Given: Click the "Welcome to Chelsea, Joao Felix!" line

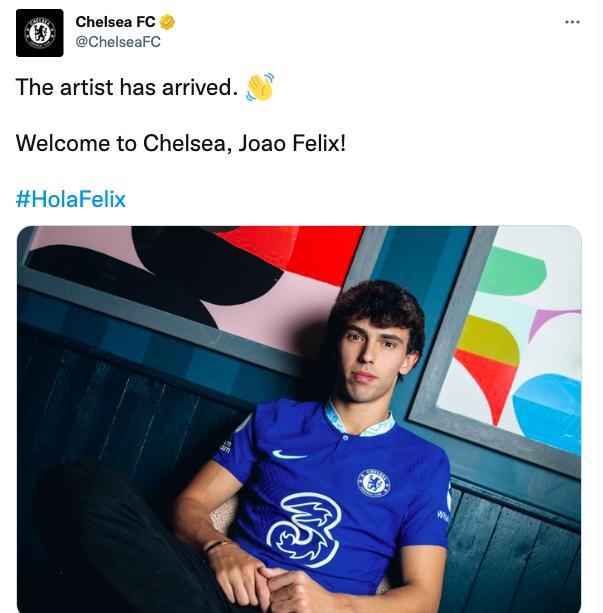Looking at the screenshot, I should (x=181, y=143).
